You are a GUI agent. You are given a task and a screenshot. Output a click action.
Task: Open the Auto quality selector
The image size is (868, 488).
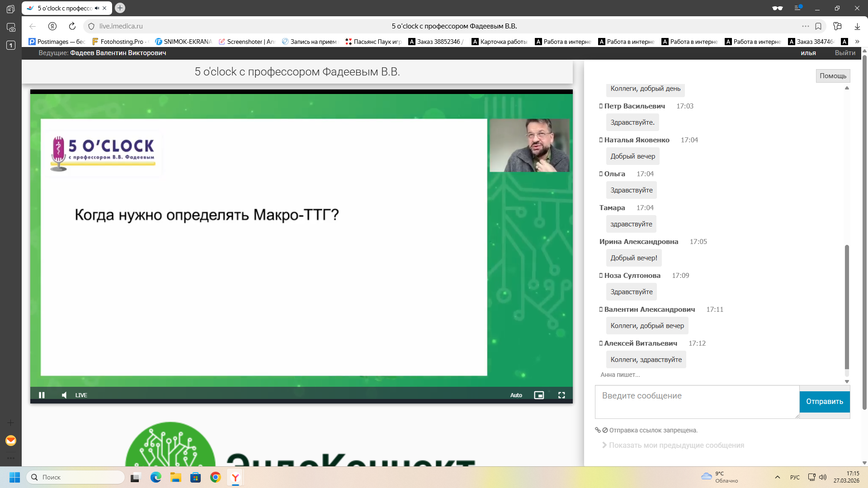[516, 395]
